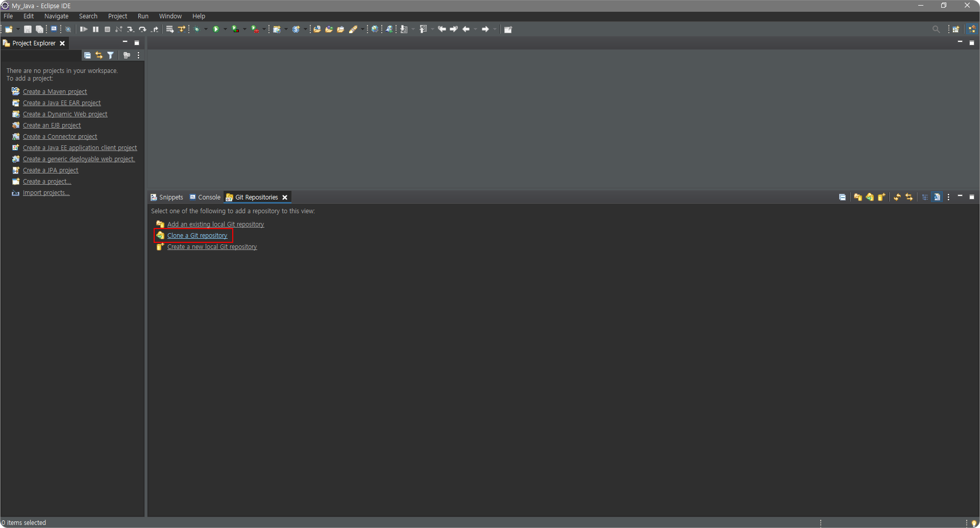Viewport: 980px width, 528px height.
Task: Click the Back navigation arrow icon
Action: coord(466,29)
